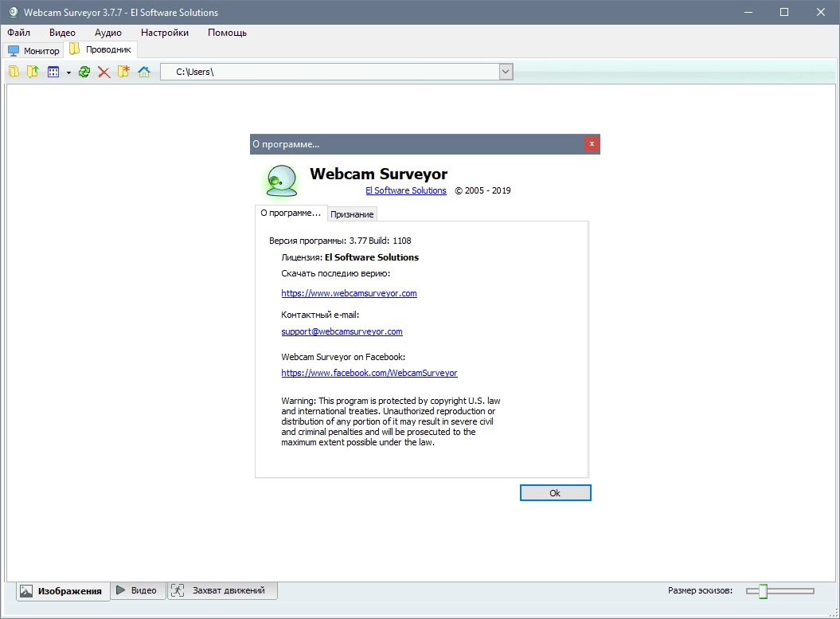Open the view mode dropdown arrow
This screenshot has width=840, height=619.
(x=68, y=72)
